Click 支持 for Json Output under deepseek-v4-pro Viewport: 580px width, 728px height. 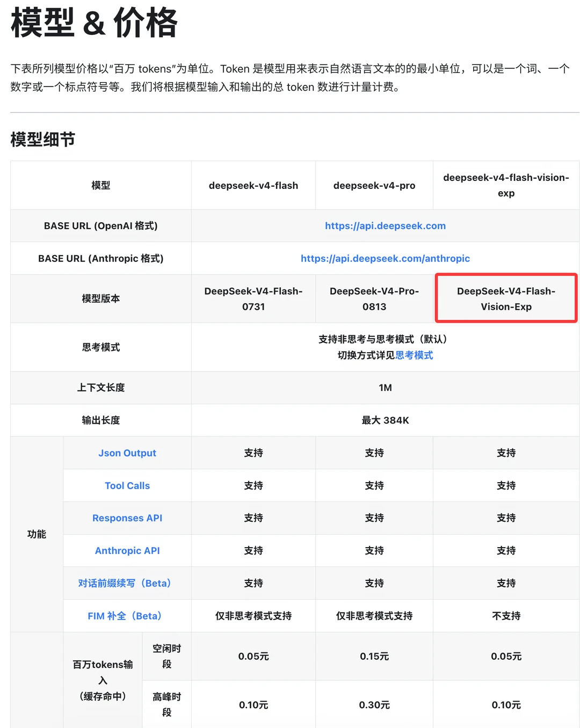coord(374,453)
